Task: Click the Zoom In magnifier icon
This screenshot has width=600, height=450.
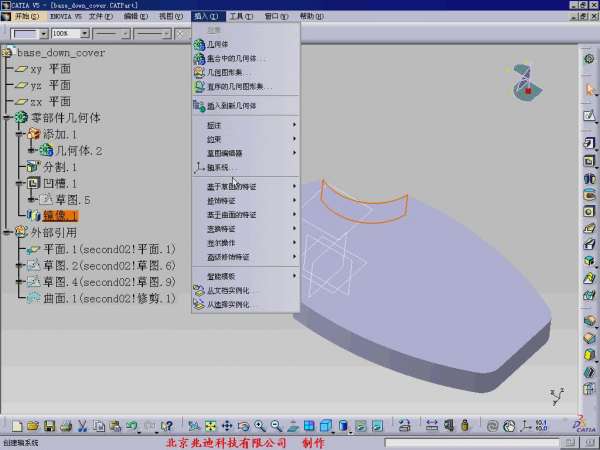Action: tap(259, 426)
